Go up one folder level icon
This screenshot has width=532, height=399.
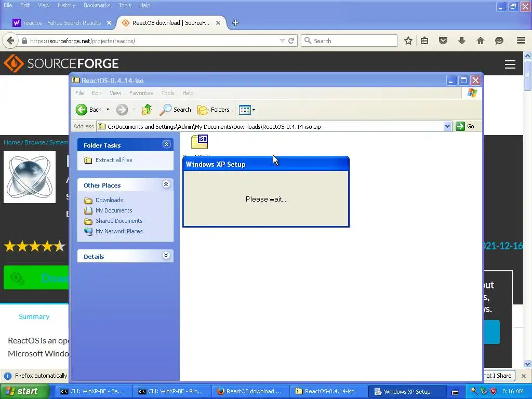tap(147, 110)
